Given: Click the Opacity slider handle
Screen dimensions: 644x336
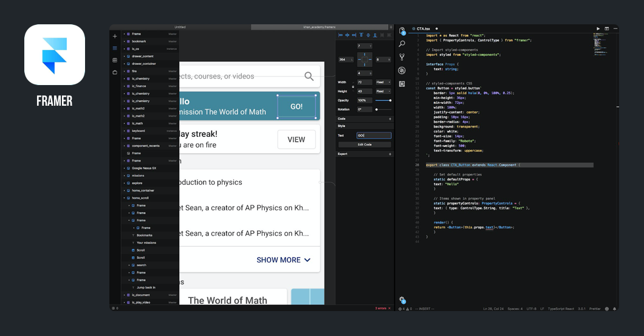Looking at the screenshot, I should click(390, 100).
